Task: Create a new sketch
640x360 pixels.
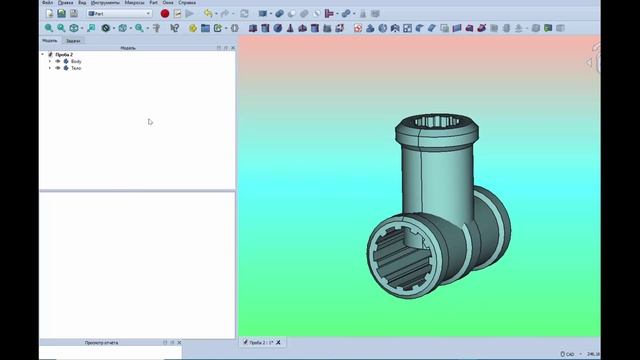Action: 358,28
